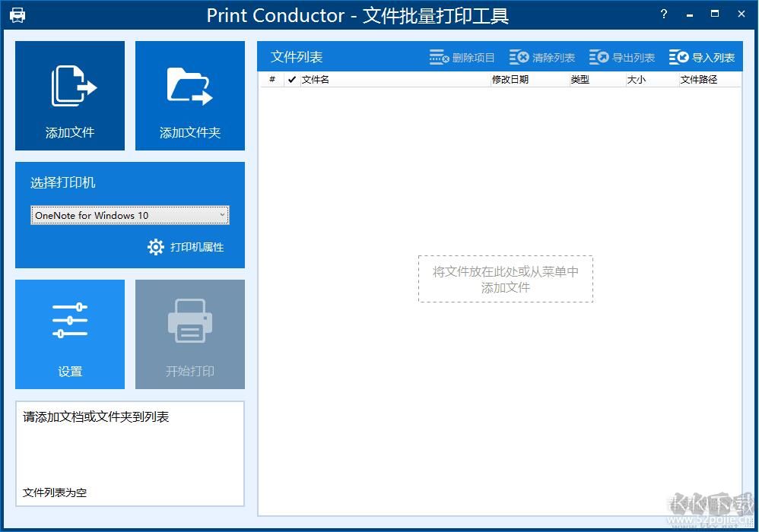Click the 开始打印 printer icon
The width and height of the screenshot is (759, 532).
pyautogui.click(x=189, y=321)
